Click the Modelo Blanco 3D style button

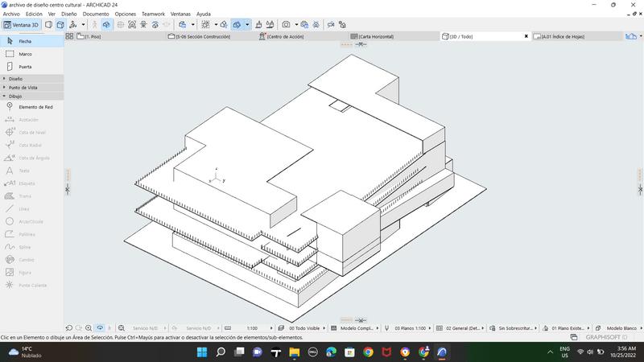pyautogui.click(x=621, y=328)
